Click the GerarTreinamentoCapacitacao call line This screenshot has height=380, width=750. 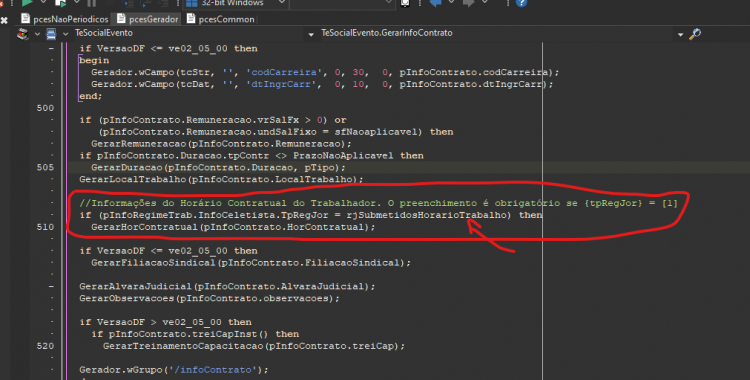click(x=254, y=346)
